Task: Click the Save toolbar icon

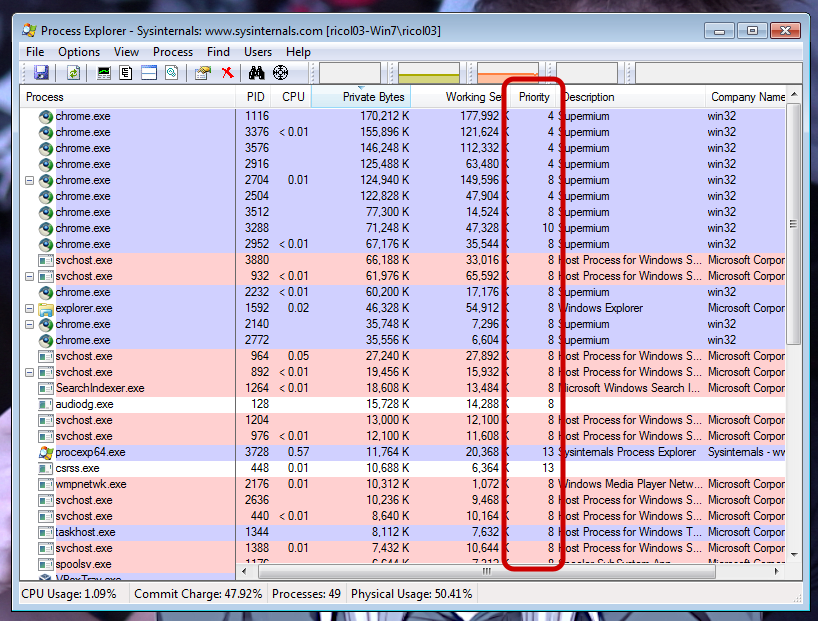Action: coord(41,73)
